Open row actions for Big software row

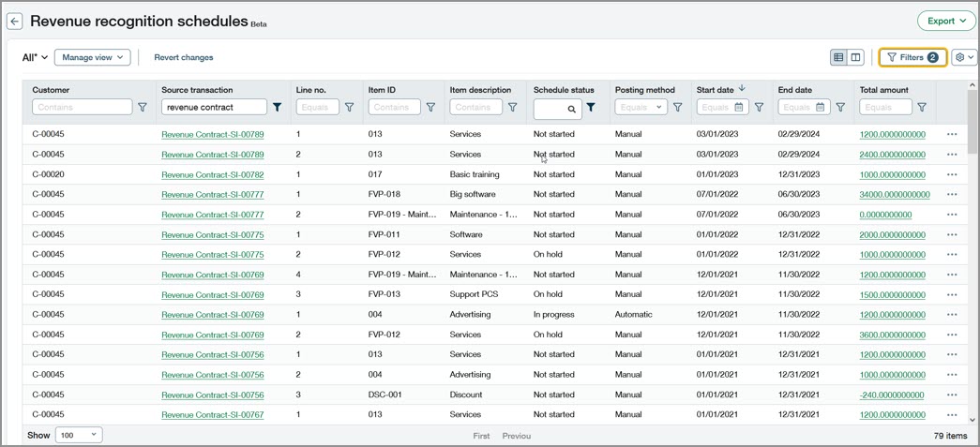(x=952, y=194)
